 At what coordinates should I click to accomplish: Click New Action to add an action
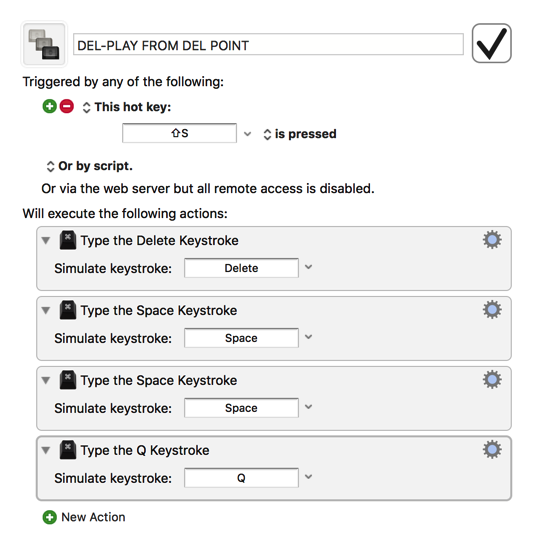[84, 517]
